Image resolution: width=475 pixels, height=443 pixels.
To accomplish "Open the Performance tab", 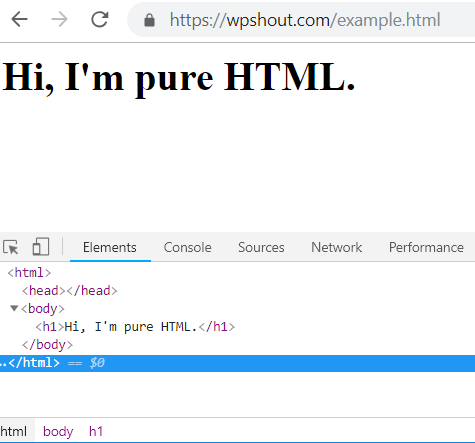I will pos(426,248).
